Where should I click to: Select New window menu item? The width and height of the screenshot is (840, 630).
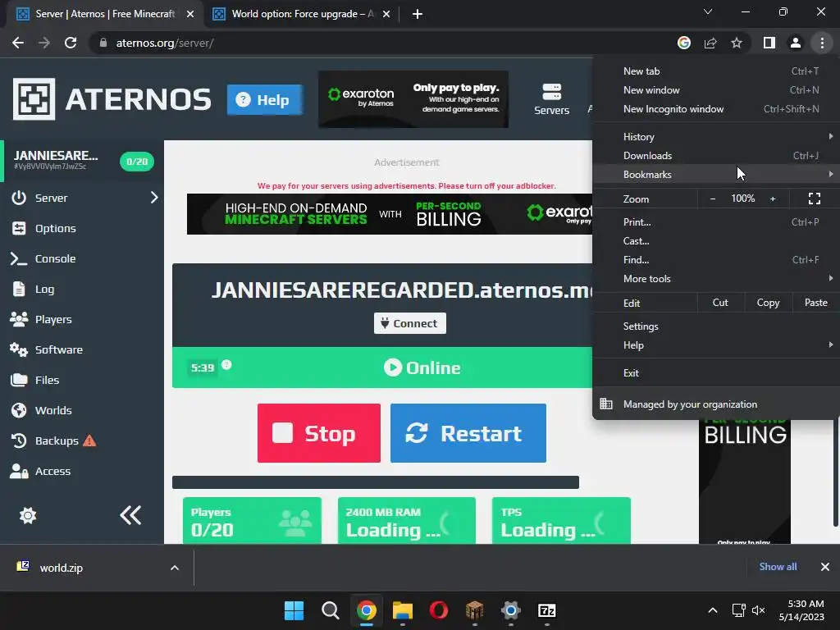tap(715, 90)
